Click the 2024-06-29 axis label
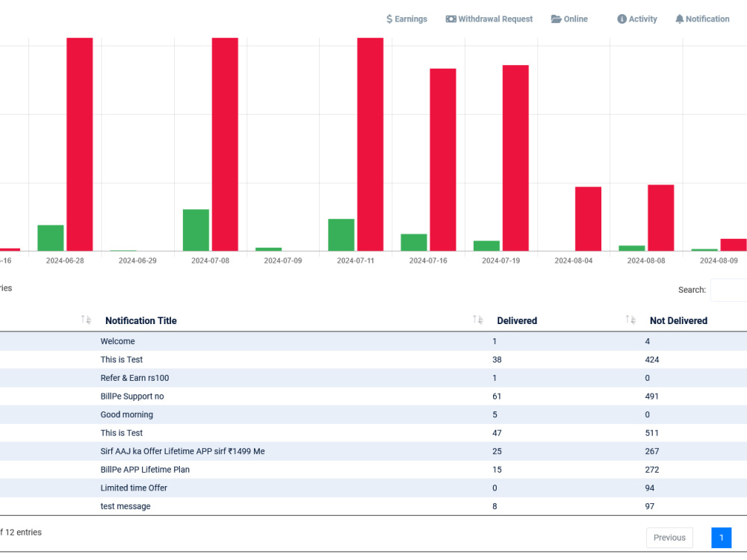 (137, 261)
